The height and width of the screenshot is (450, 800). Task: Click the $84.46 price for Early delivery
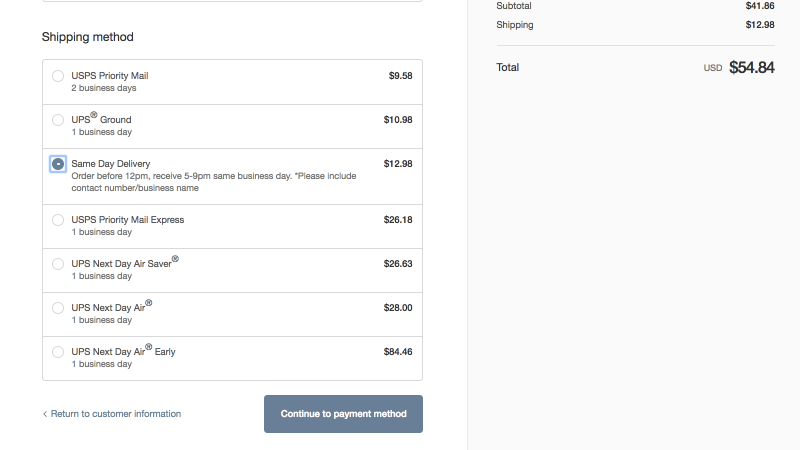pyautogui.click(x=398, y=352)
